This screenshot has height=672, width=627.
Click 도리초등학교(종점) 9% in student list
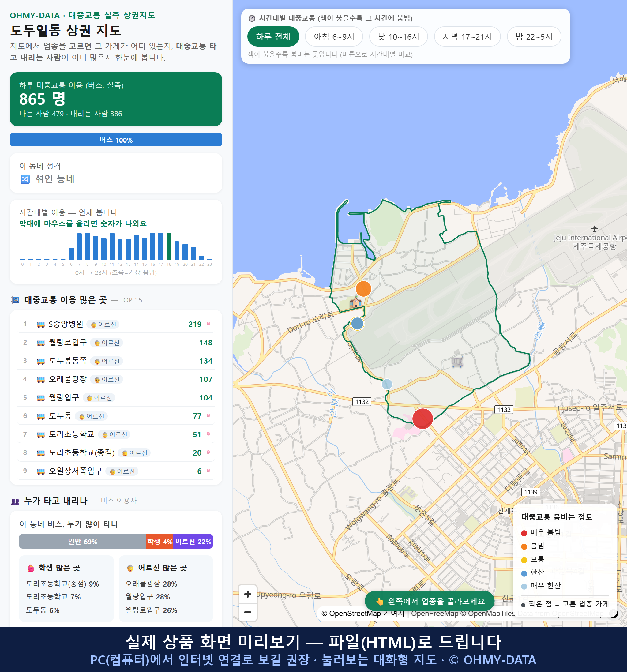[x=62, y=584]
